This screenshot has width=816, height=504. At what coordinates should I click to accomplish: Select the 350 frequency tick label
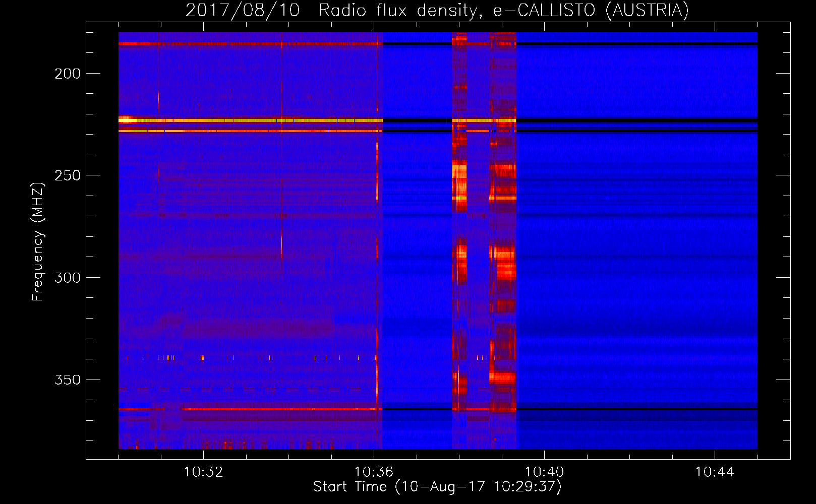pyautogui.click(x=68, y=380)
